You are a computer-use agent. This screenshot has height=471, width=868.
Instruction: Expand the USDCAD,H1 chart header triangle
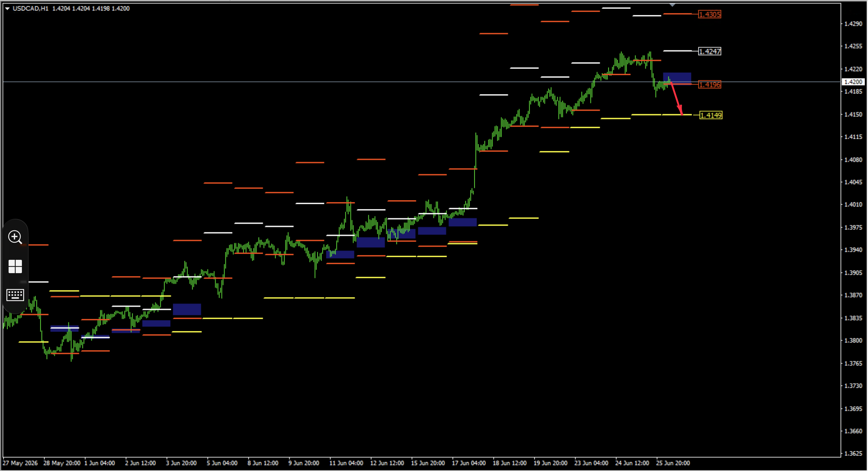pos(7,9)
